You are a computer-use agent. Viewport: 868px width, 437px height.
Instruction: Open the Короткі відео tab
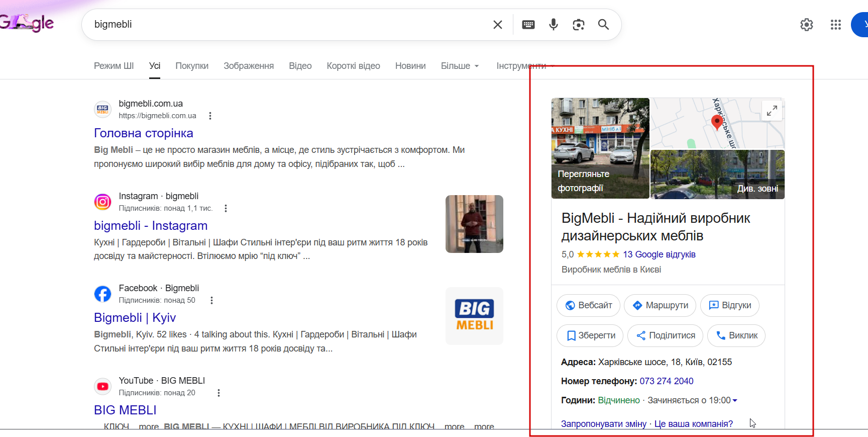click(x=354, y=66)
